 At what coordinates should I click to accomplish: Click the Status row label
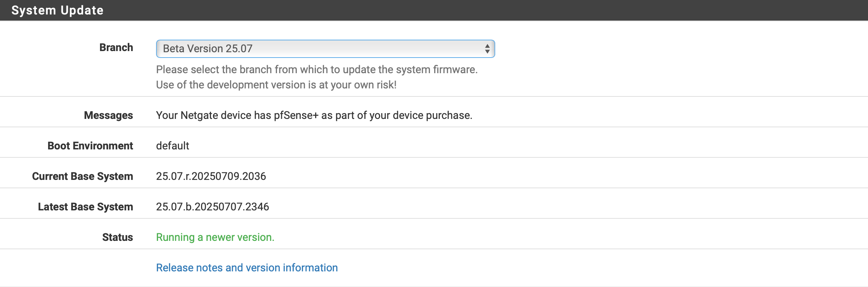point(118,237)
